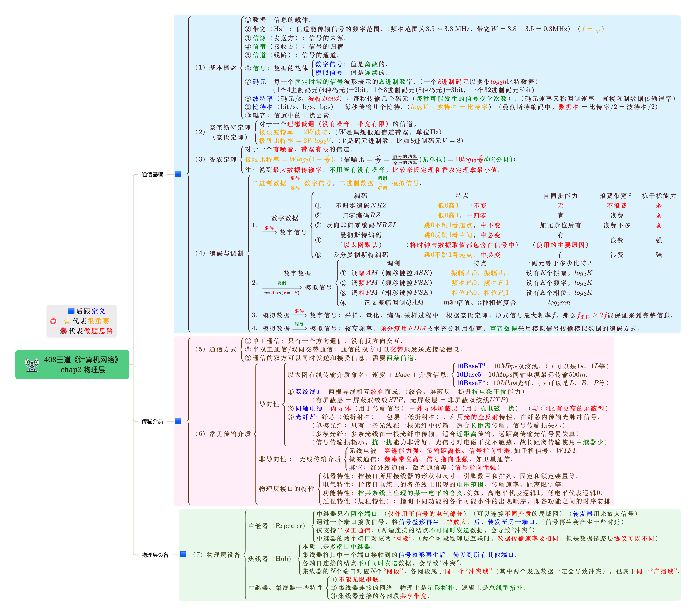Viewport: 696px width, 616px height.
Task: Click the blue term 光纤F
Action: tap(305, 417)
